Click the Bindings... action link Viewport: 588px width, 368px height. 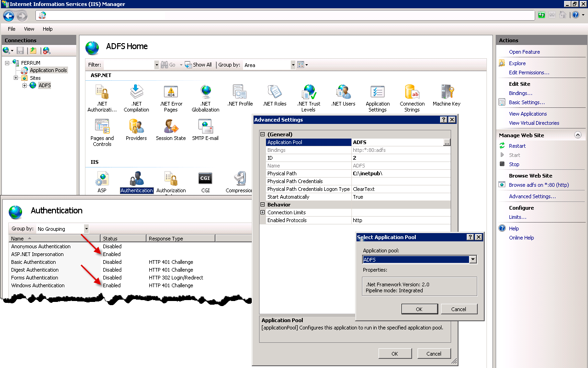click(520, 93)
